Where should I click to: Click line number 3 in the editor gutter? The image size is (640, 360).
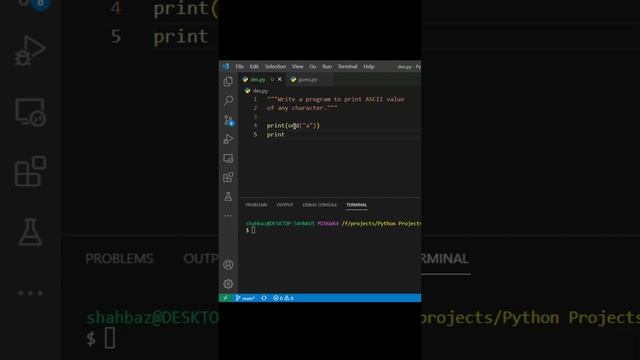pyautogui.click(x=256, y=117)
